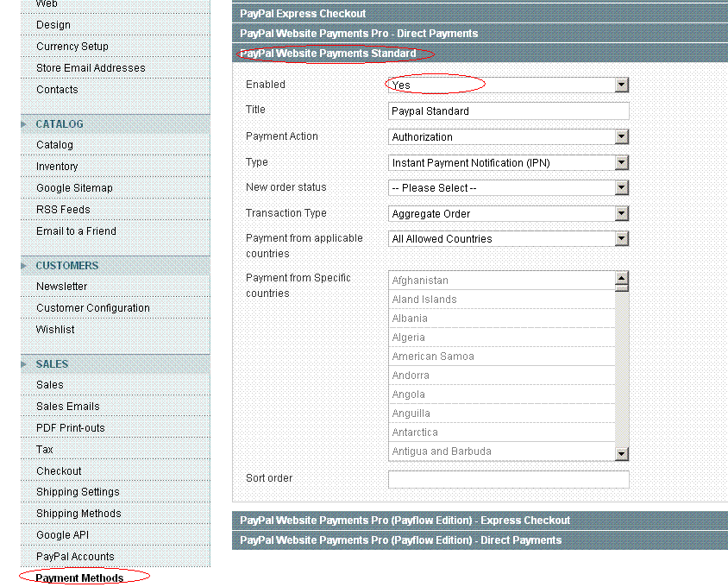Open the Payment from applicable countries dropdown

tap(508, 239)
